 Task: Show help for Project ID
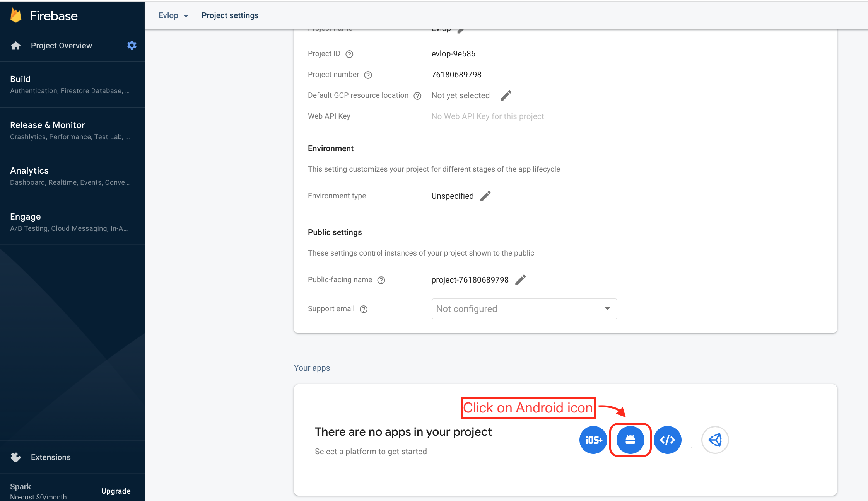coord(349,54)
